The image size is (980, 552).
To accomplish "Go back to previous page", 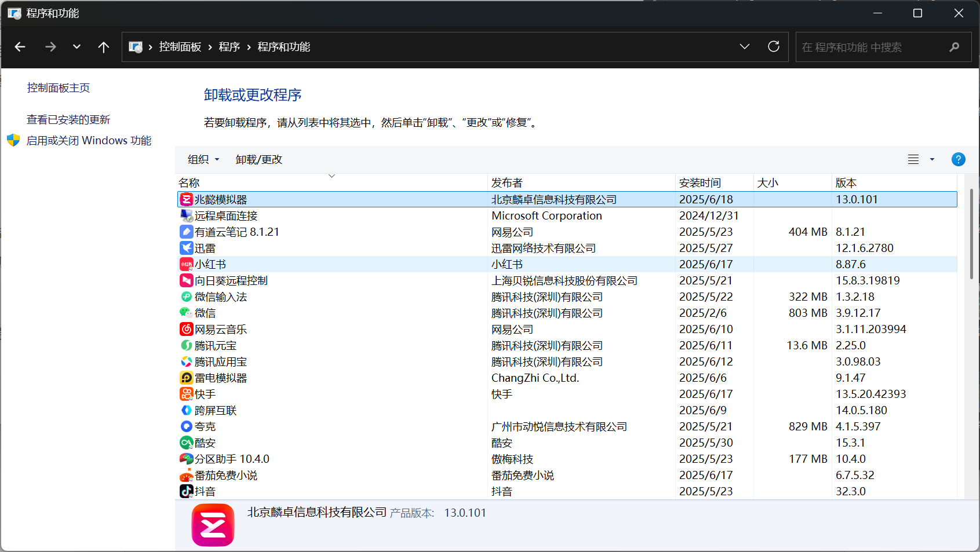I will pos(20,47).
